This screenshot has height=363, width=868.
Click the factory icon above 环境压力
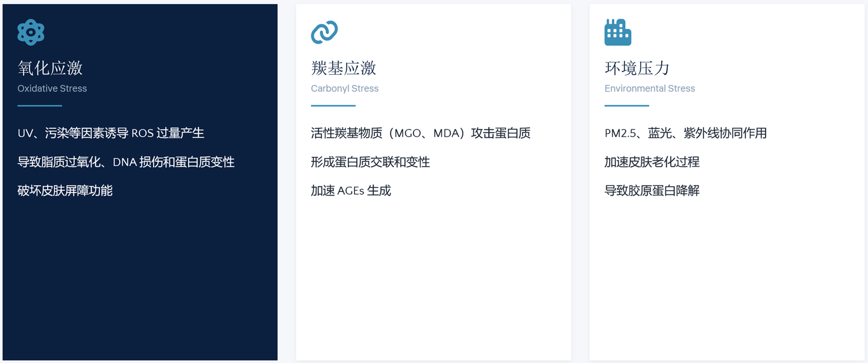click(618, 32)
